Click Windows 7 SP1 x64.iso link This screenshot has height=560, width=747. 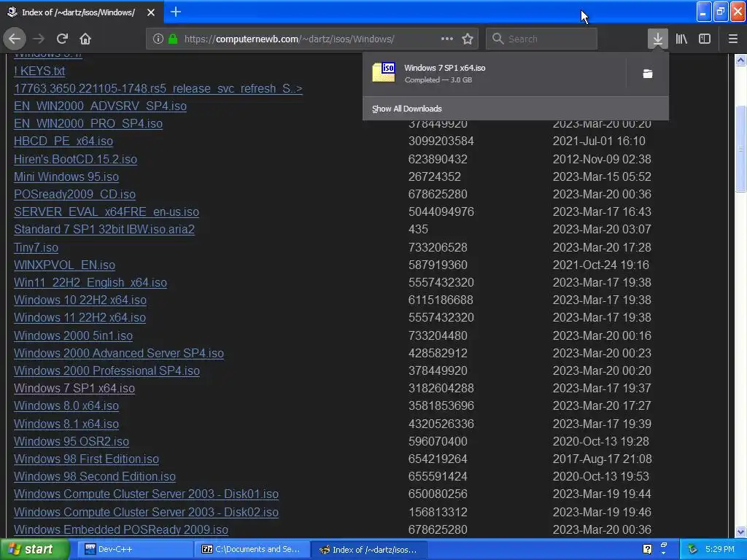click(74, 388)
